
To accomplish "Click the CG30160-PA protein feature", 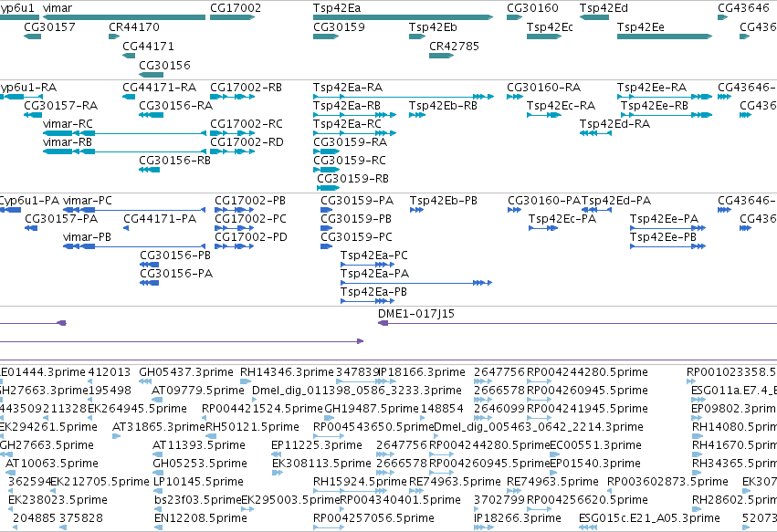I will 514,210.
